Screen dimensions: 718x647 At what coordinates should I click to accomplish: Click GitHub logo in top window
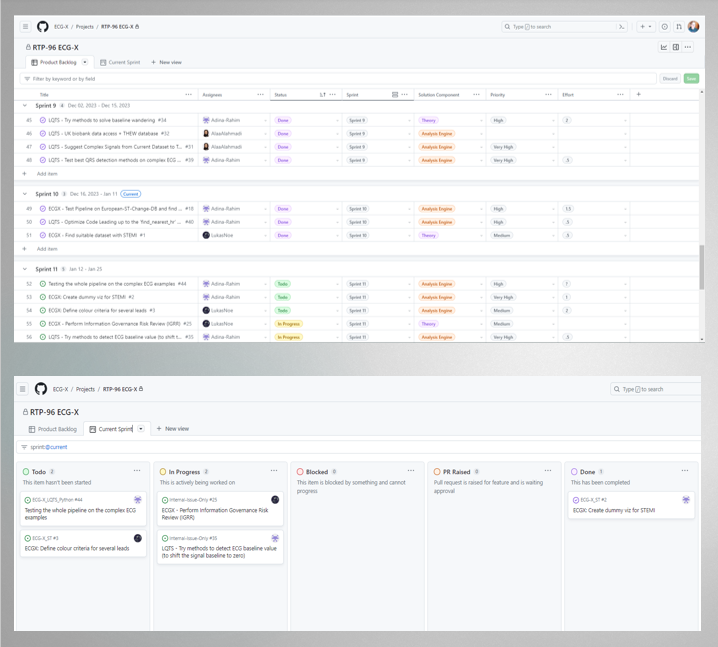[x=43, y=27]
